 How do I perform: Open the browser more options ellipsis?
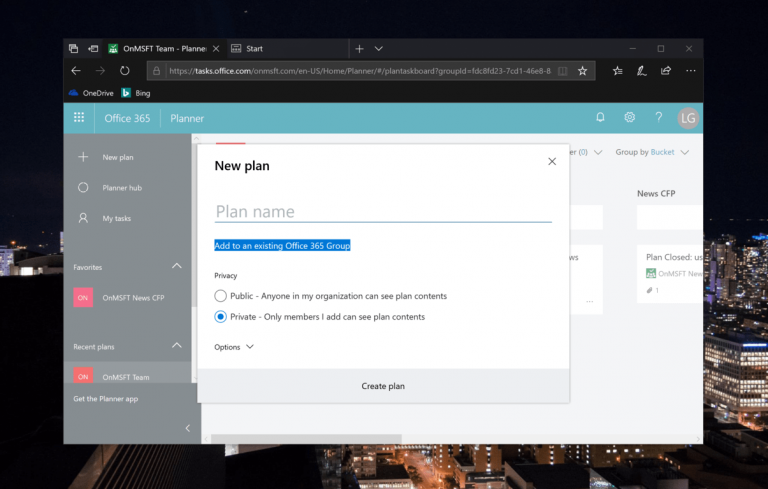(x=691, y=71)
